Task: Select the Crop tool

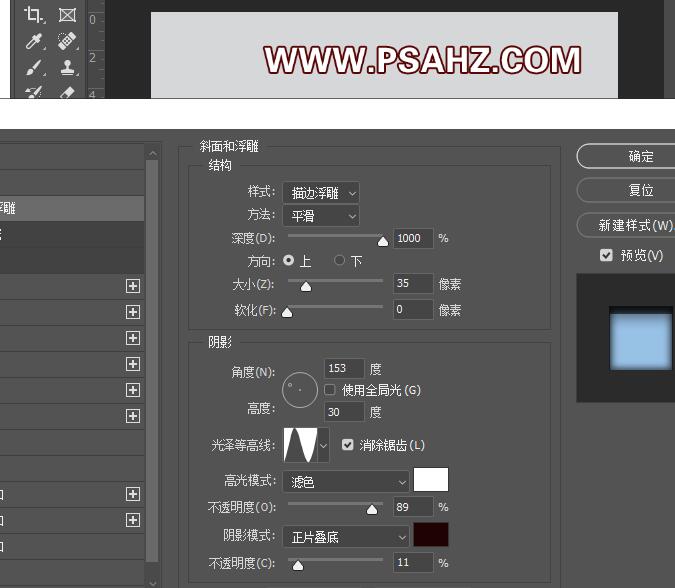Action: point(34,15)
